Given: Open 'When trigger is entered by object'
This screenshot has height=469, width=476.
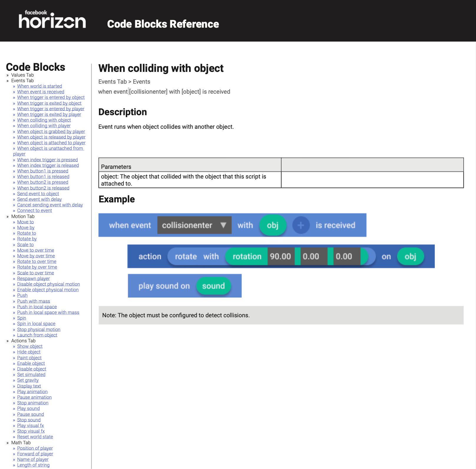Looking at the screenshot, I should [x=51, y=97].
